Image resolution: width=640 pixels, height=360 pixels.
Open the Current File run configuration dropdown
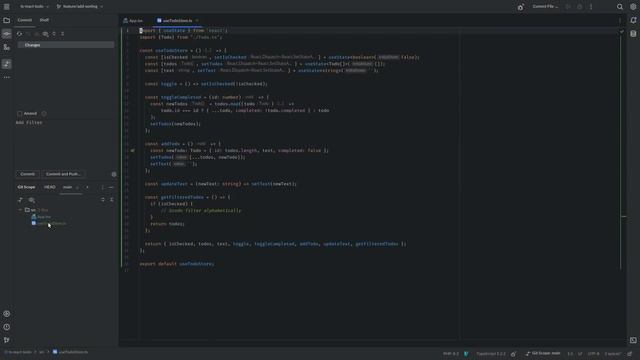coord(545,7)
